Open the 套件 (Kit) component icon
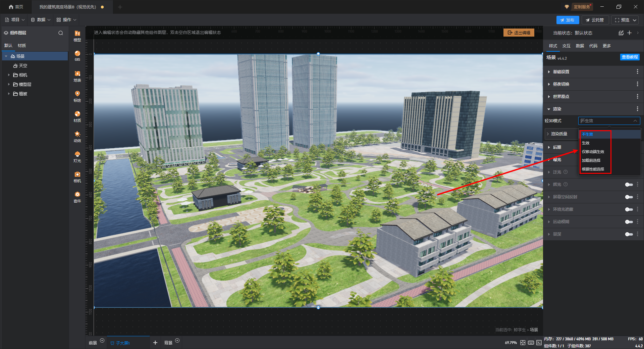This screenshot has height=349, width=644. (77, 197)
